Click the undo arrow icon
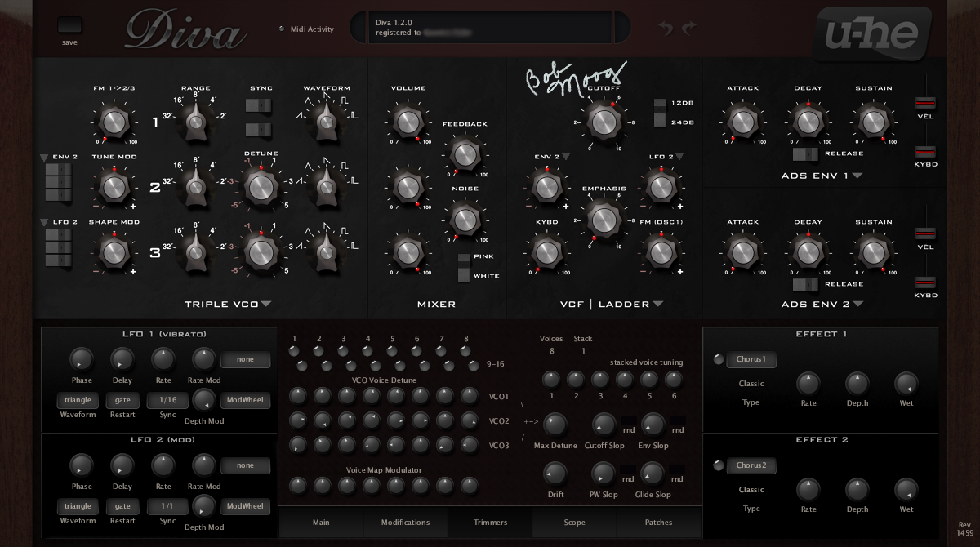Viewport: 980px width, 547px height. pos(666,29)
